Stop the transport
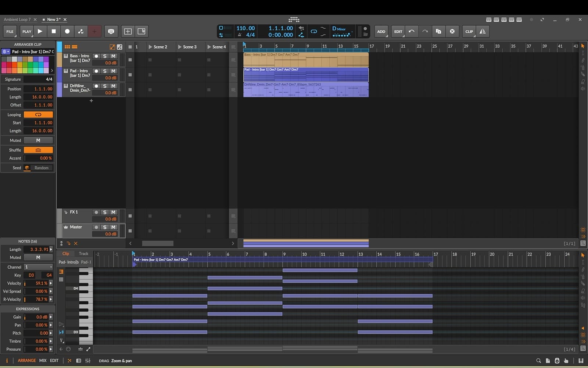 tap(54, 31)
